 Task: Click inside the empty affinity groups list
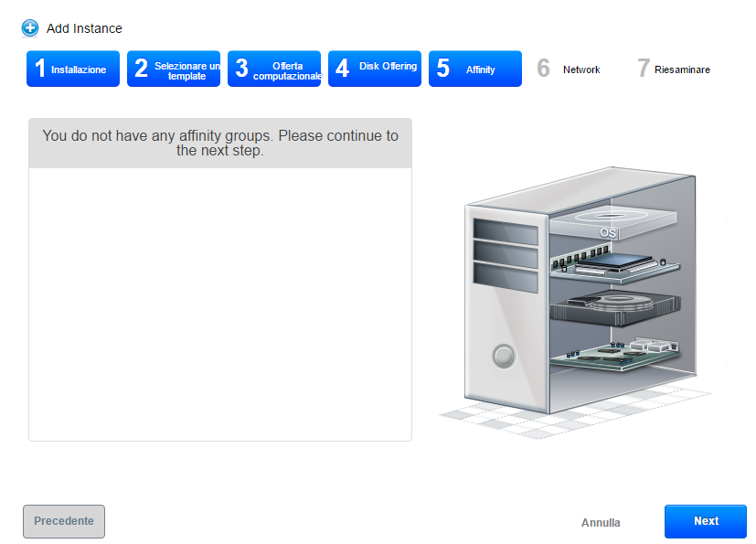[x=220, y=304]
